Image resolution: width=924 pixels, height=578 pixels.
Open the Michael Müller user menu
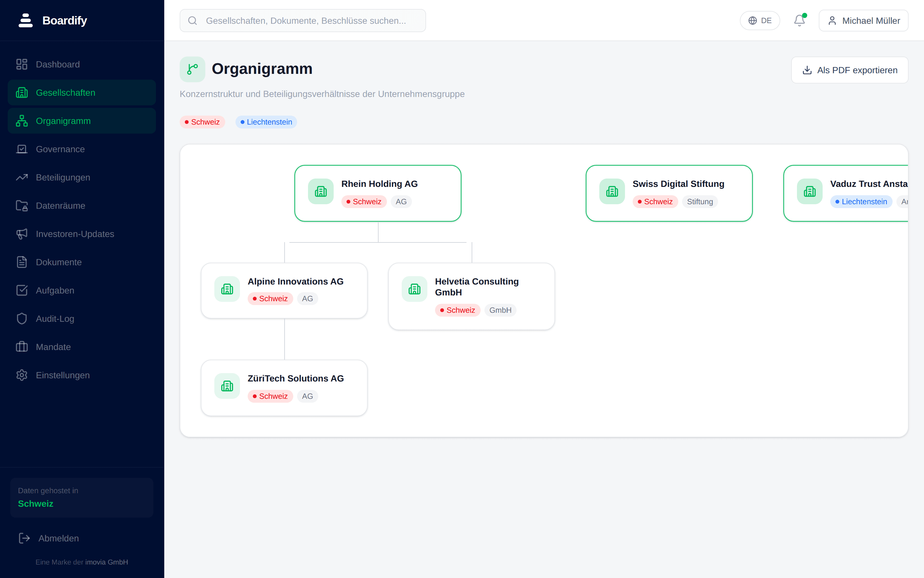pos(863,21)
